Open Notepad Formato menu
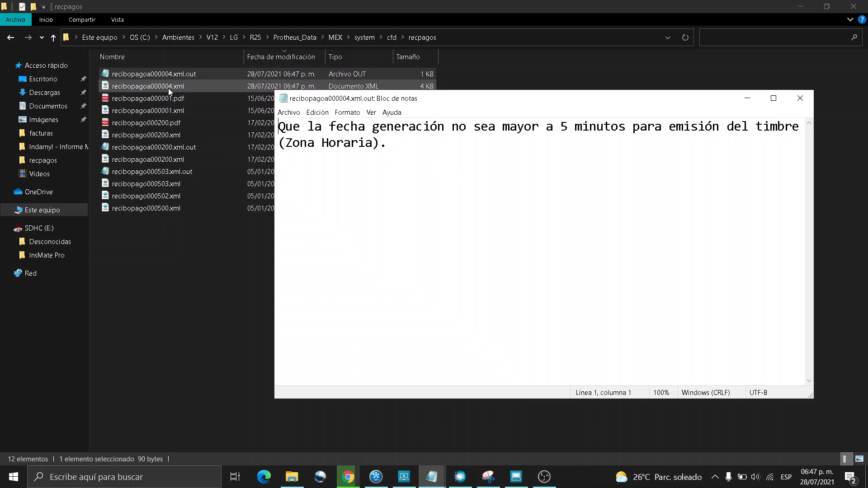 click(347, 113)
